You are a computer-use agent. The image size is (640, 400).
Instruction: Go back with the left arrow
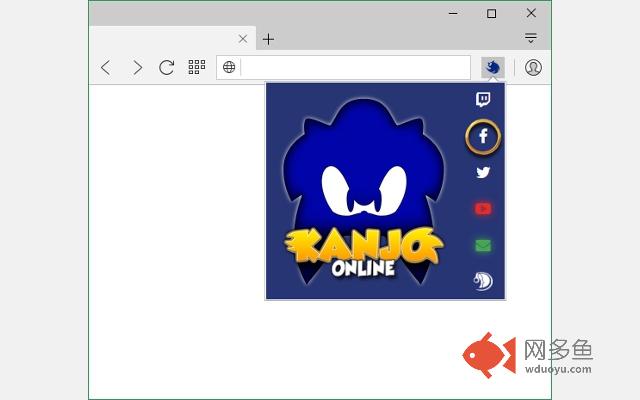(106, 67)
